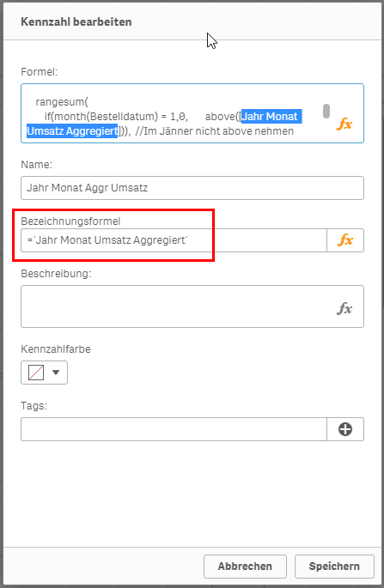Open expression editor for Beschreibung field
This screenshot has width=384, height=588.
(x=344, y=308)
